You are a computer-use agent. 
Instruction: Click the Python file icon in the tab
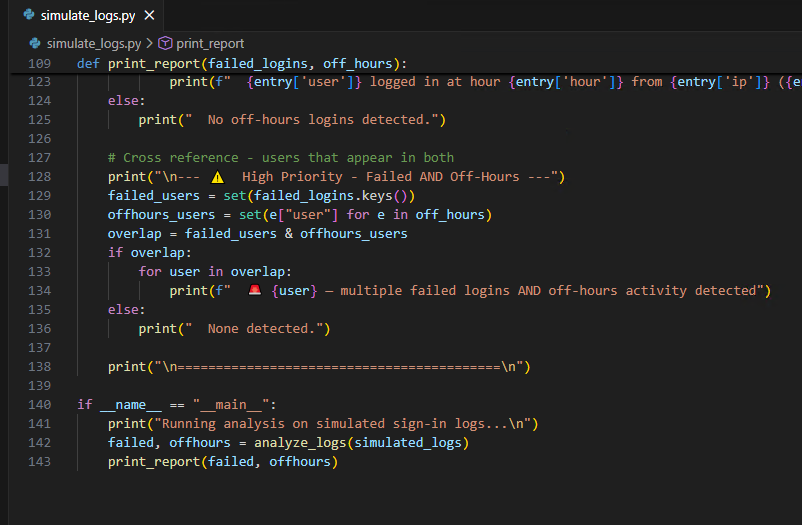[29, 15]
